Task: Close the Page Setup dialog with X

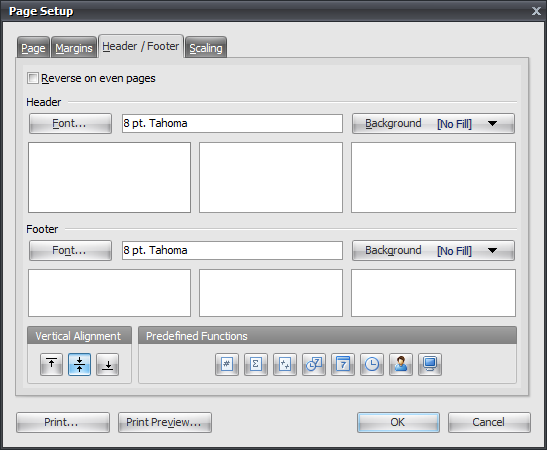Action: [536, 11]
